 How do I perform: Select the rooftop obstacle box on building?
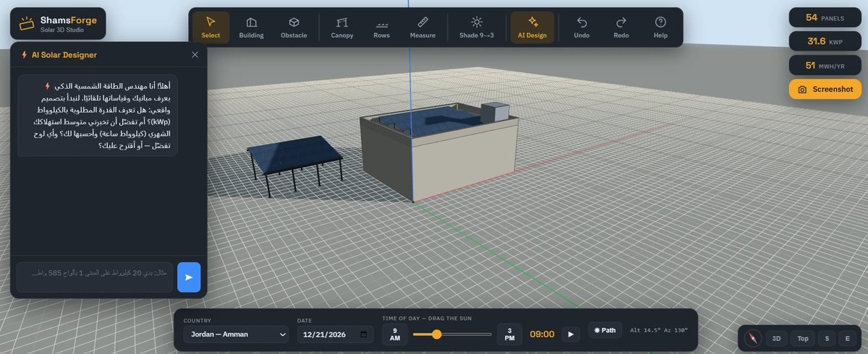[x=495, y=112]
